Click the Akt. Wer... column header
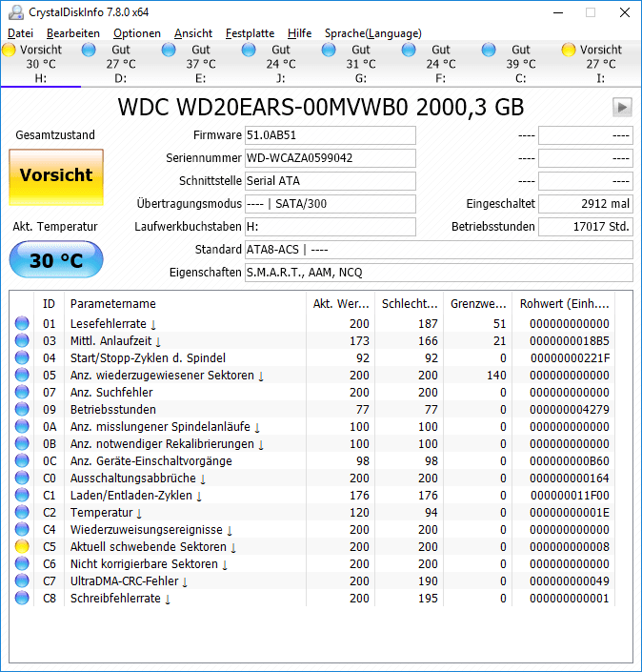The image size is (642, 672). (340, 304)
